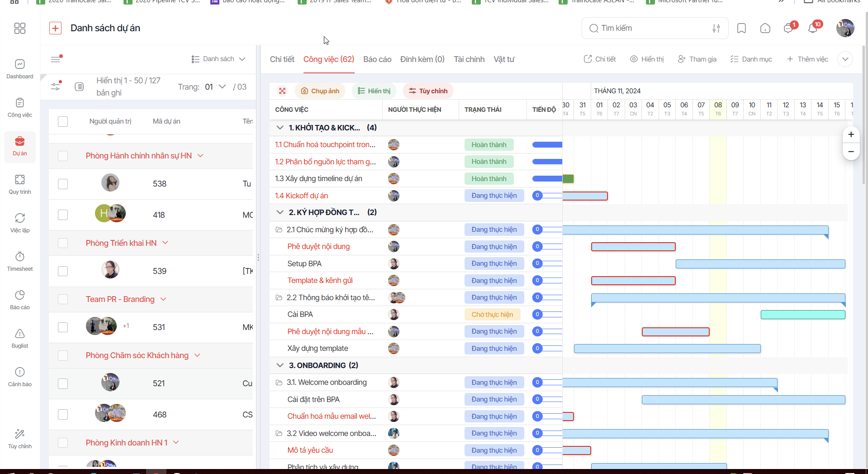Open the Timesheet sidebar icon
This screenshot has height=474, width=868.
coord(19,261)
